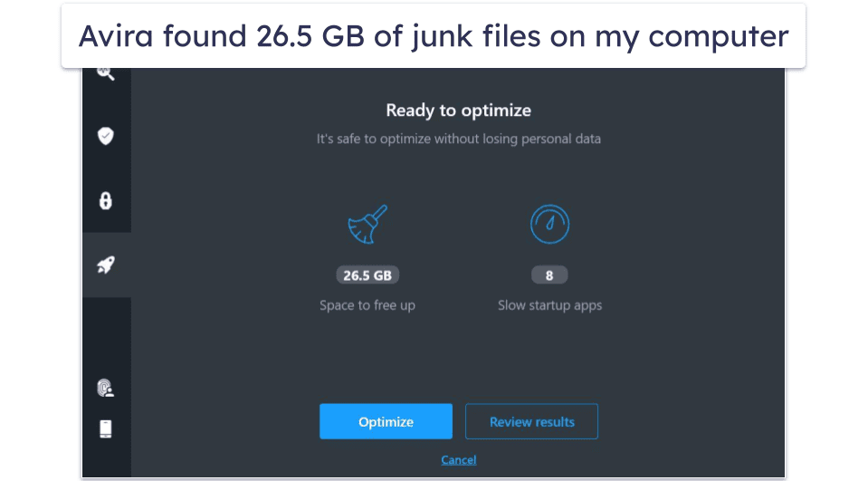Open the Privacy lock section in sidebar
Viewport: 868px width, 481px height.
pyautogui.click(x=106, y=200)
